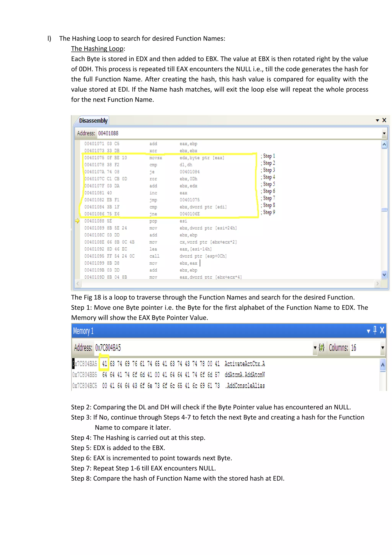Screen dimensions: 392x555
Task: Click the Reevaluate Automatically icon
Action: [x=322, y=348]
